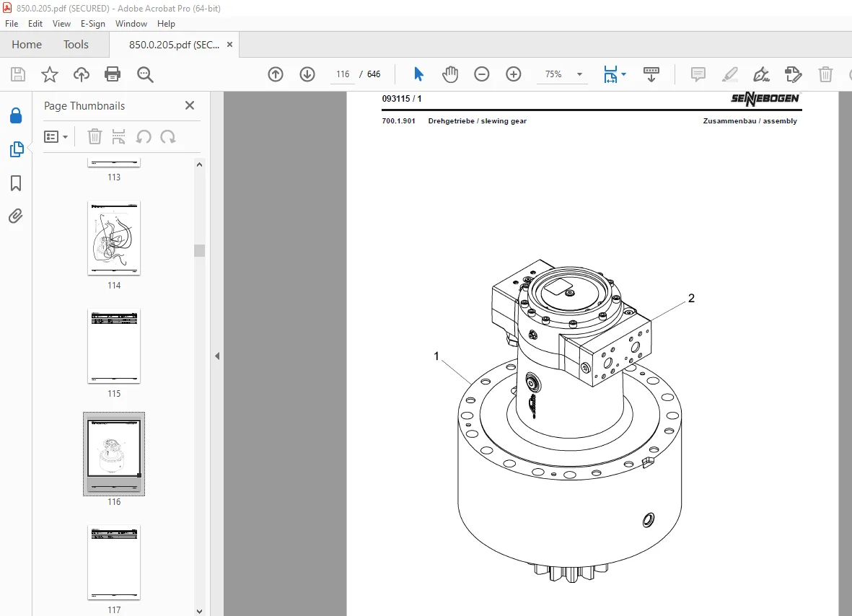Open the Help menu
The height and width of the screenshot is (616, 852).
[x=166, y=24]
